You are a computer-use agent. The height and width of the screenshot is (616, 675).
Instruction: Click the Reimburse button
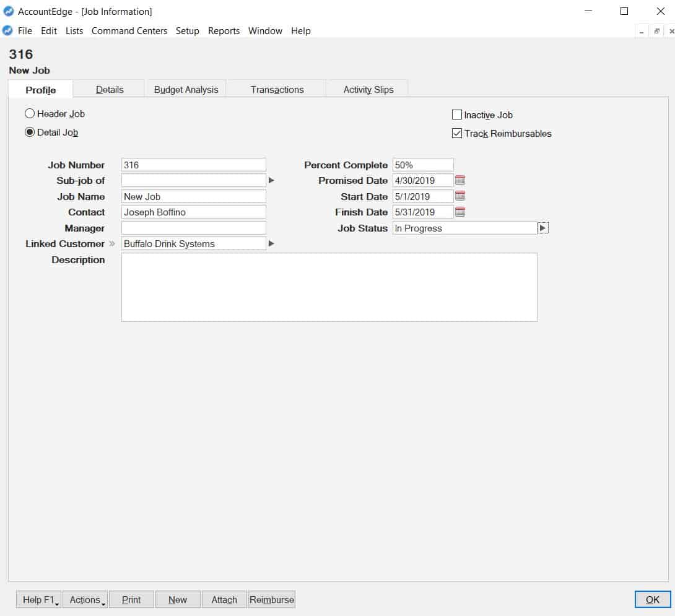click(x=272, y=600)
